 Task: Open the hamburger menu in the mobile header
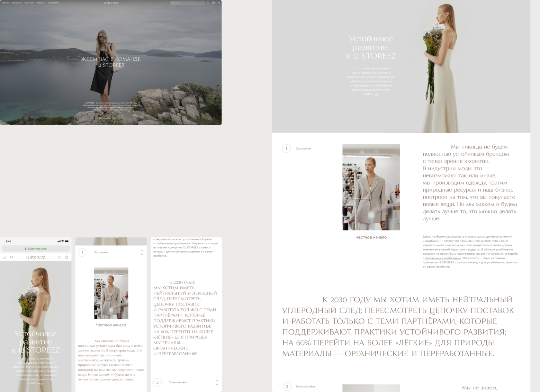coord(5,257)
